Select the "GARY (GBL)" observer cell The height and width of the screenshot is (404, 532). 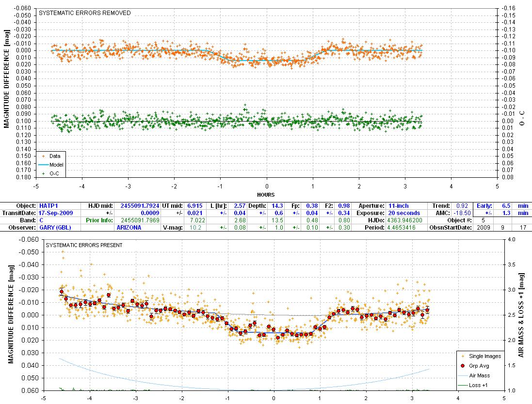point(55,227)
